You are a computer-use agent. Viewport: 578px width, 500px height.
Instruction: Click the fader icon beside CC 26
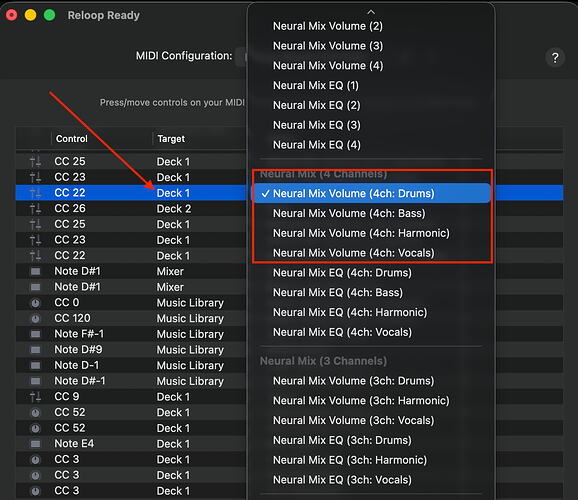(35, 209)
